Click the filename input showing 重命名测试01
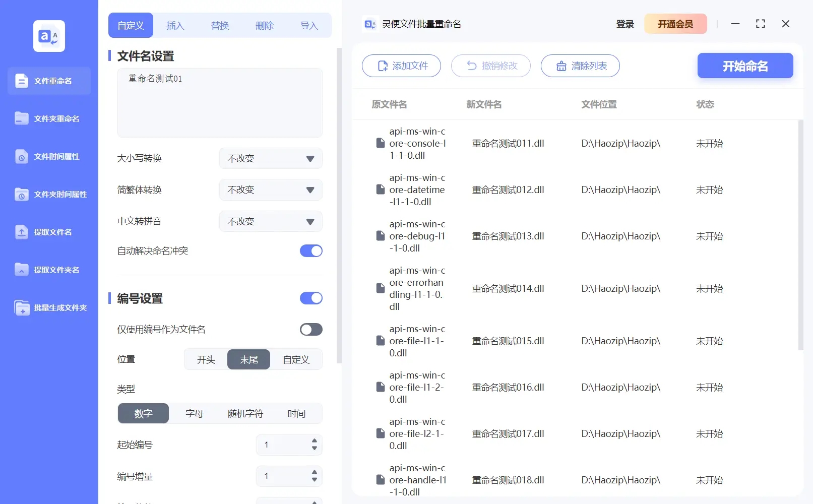 tap(220, 102)
